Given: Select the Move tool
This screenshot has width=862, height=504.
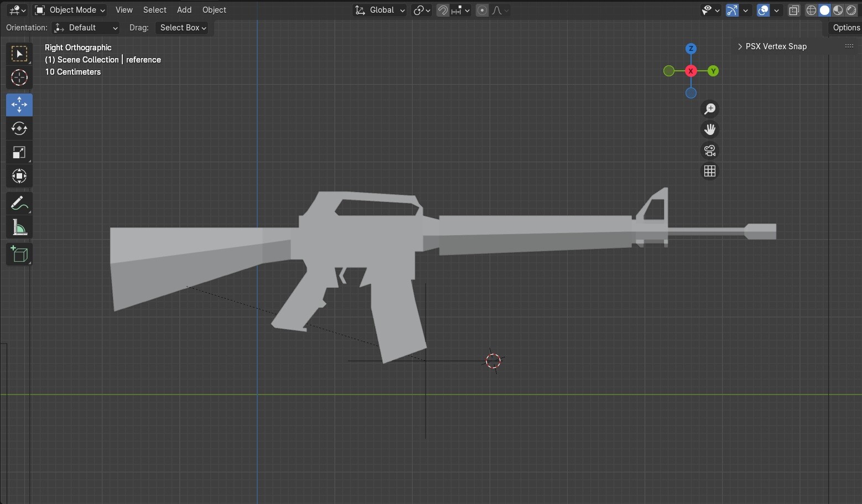Looking at the screenshot, I should point(19,105).
